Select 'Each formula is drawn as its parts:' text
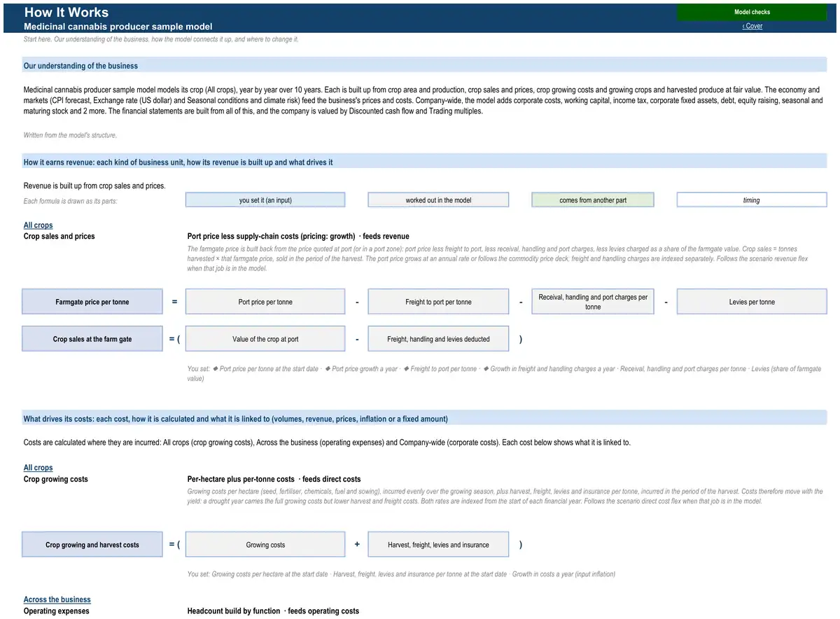 (x=71, y=201)
